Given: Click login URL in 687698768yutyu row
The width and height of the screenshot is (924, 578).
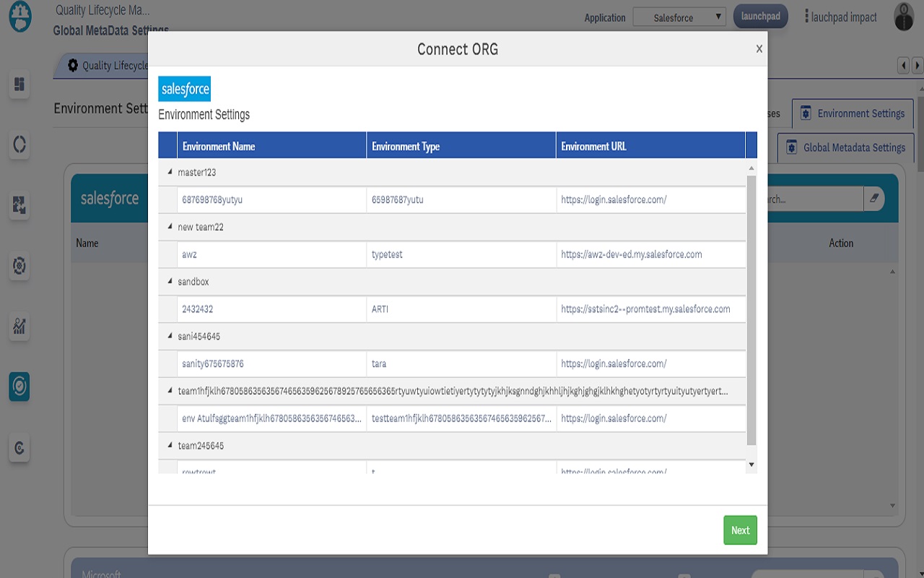Looking at the screenshot, I should click(x=651, y=199).
